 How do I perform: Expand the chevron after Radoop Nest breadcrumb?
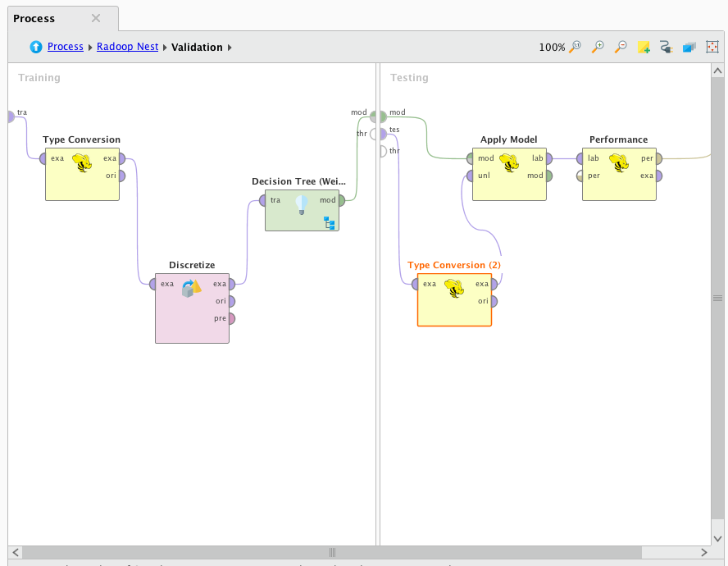(165, 47)
